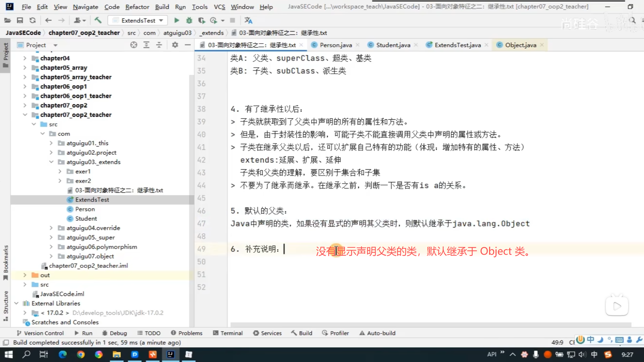Expand the atguigu04.override package
Image resolution: width=644 pixels, height=362 pixels.
click(x=51, y=228)
